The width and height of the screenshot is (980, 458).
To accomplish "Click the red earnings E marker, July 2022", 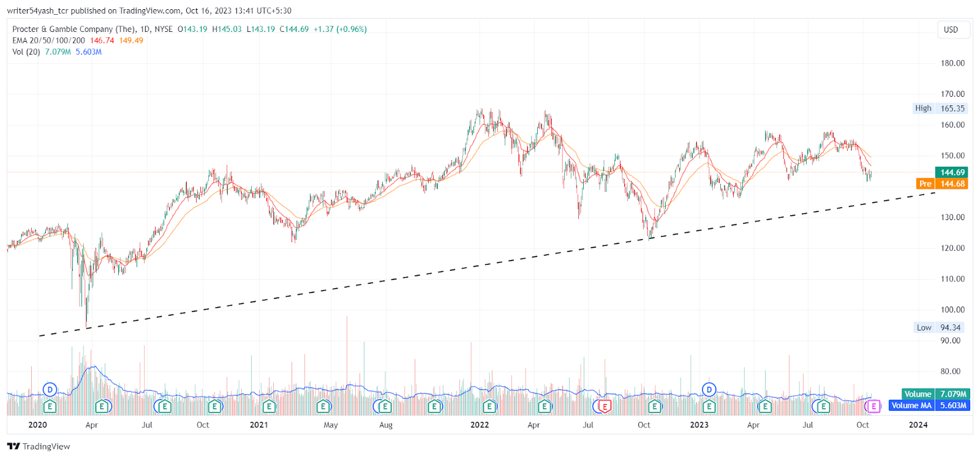I will (x=605, y=406).
